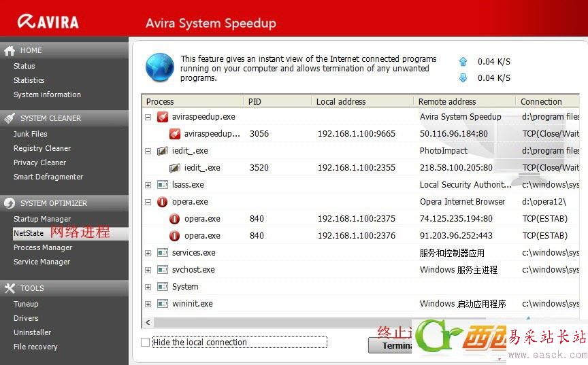Click the opera.exe parent Opera icon

[163, 202]
